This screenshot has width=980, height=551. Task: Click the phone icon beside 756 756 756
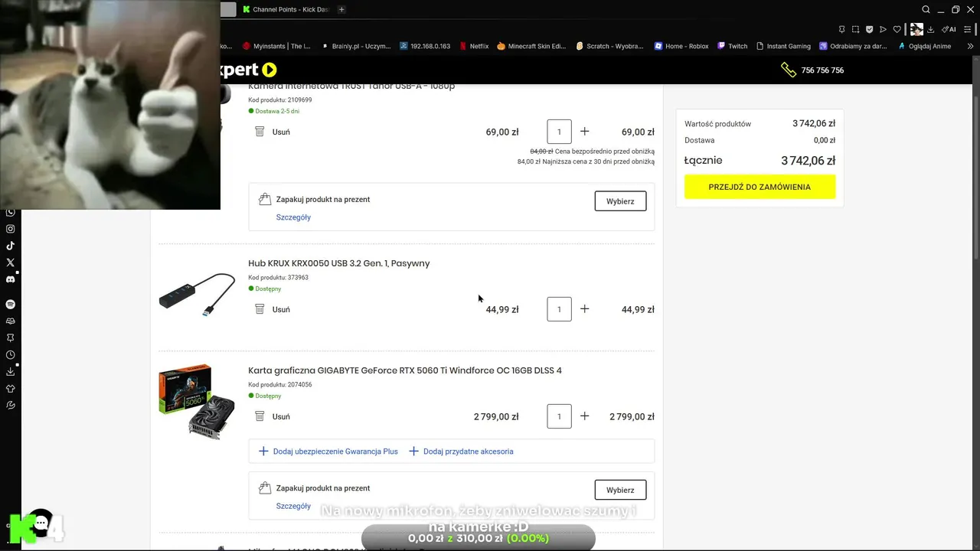788,70
